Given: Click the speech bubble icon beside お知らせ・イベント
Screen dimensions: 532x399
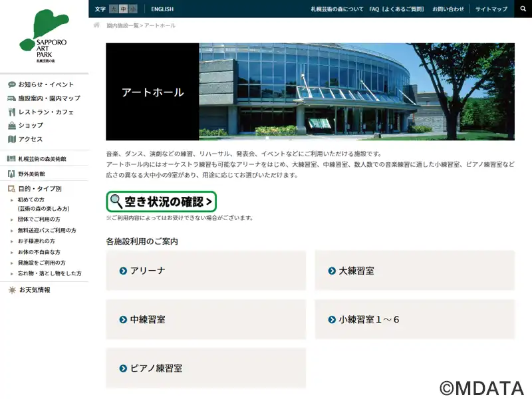Looking at the screenshot, I should click(11, 85).
